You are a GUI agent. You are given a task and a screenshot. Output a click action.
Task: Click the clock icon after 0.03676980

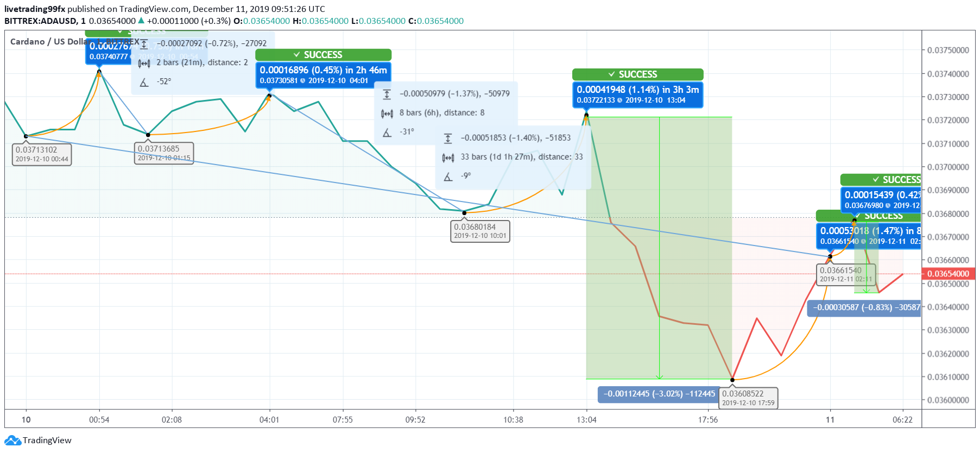pos(888,206)
